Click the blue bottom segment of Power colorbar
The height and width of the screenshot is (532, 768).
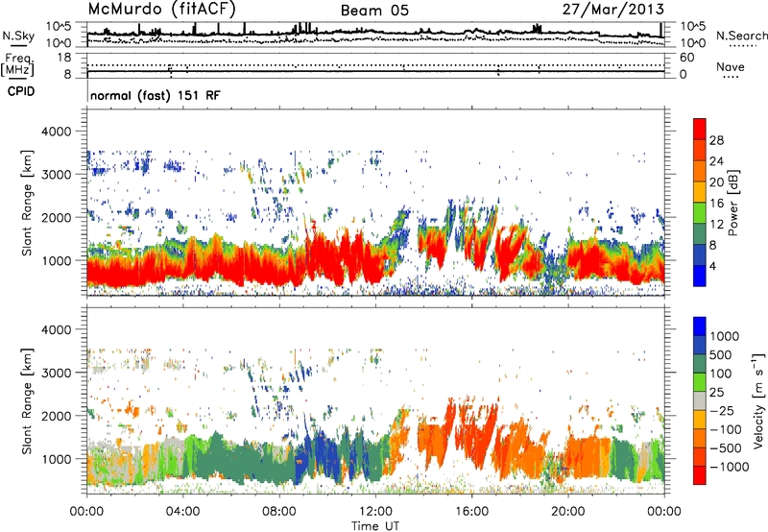click(700, 277)
